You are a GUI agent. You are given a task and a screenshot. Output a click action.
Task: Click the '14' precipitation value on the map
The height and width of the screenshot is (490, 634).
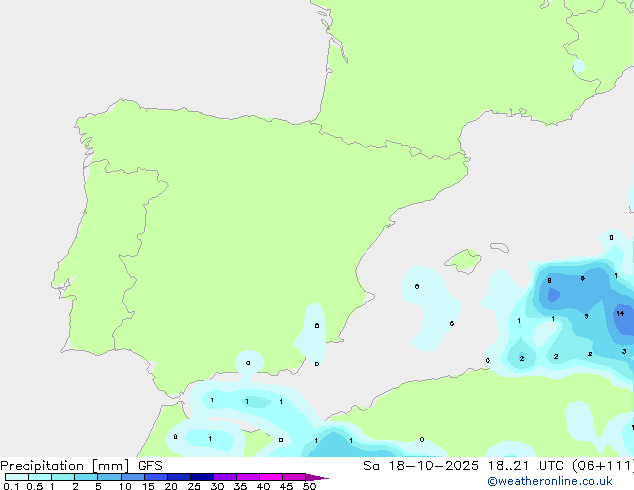tap(620, 313)
